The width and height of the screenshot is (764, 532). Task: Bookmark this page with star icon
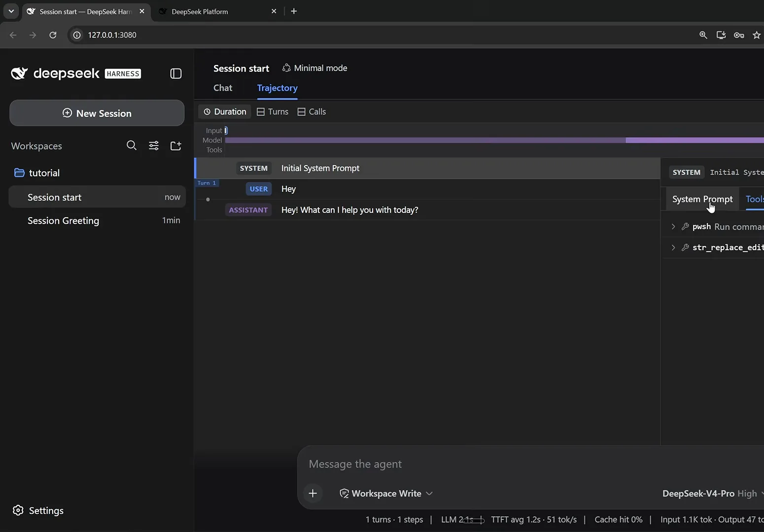[757, 35]
